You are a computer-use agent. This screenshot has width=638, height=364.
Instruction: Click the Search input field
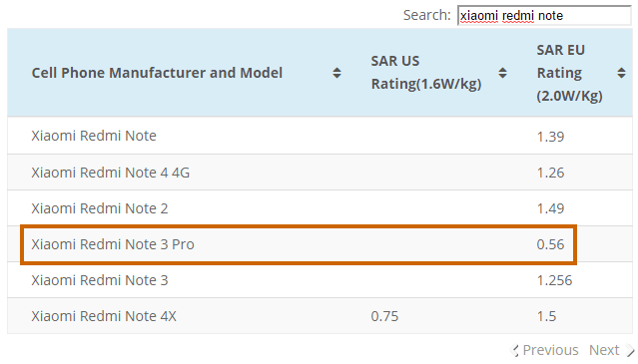click(544, 15)
